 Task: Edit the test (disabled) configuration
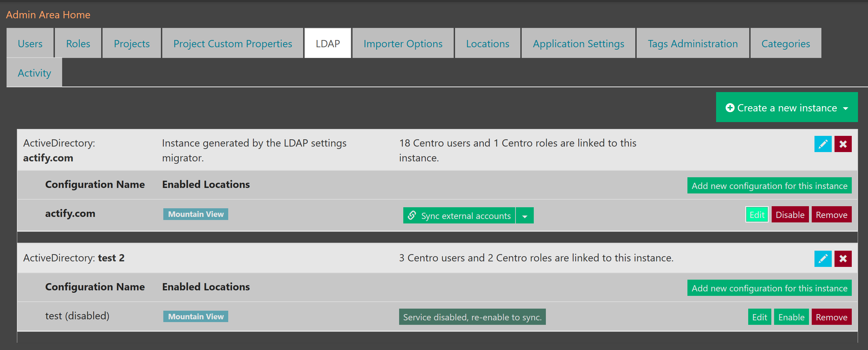759,317
